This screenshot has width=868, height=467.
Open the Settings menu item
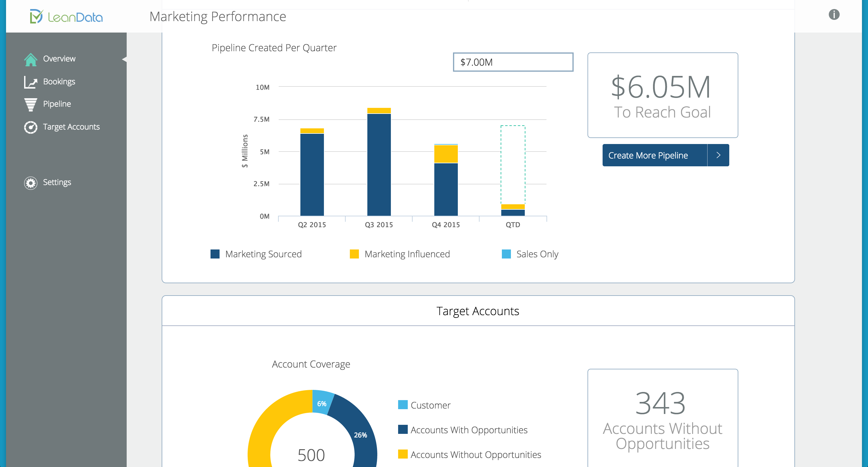pyautogui.click(x=57, y=183)
